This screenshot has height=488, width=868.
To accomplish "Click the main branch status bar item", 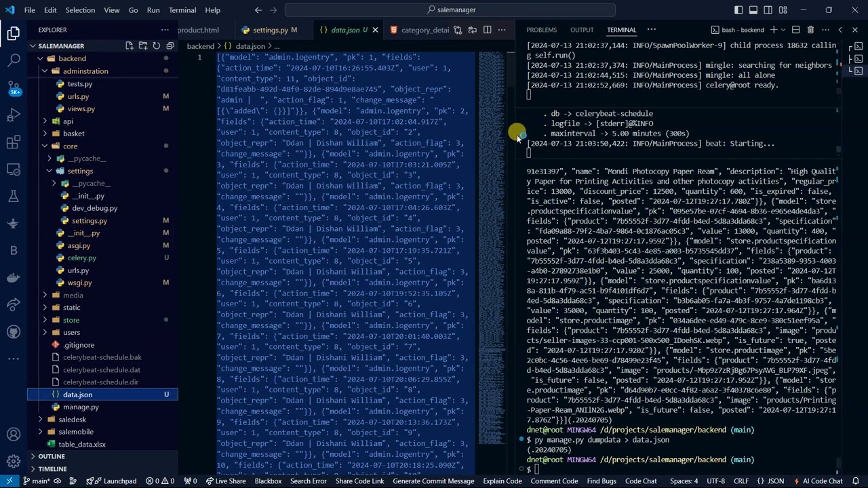I will click(x=37, y=481).
